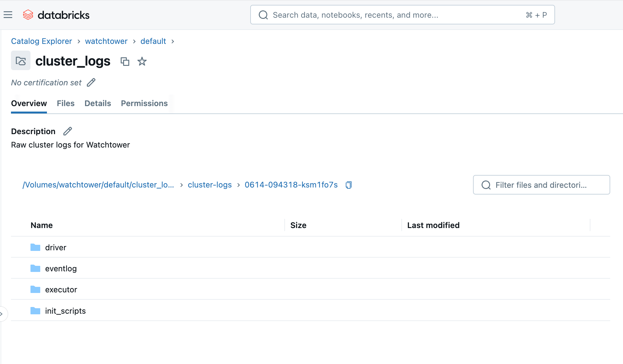
Task: Click the volume icon beside cluster_logs title
Action: tap(20, 61)
